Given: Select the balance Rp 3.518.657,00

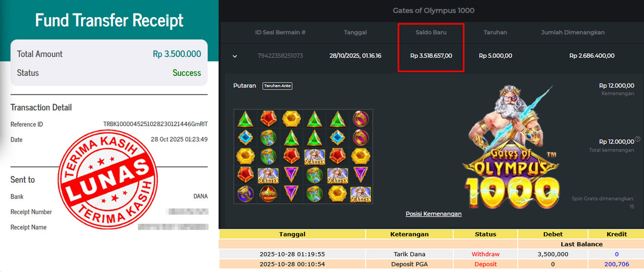Looking at the screenshot, I should click(431, 56).
